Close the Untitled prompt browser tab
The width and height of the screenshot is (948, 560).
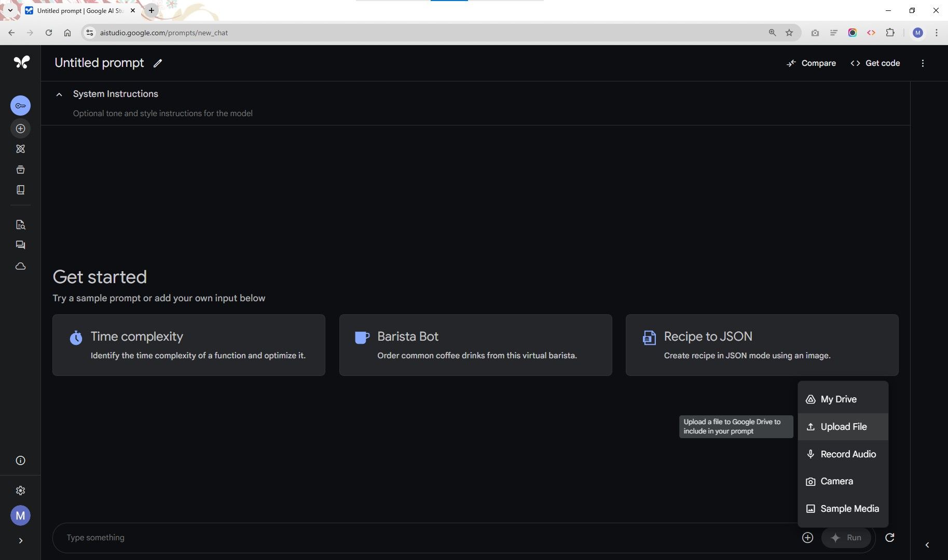point(133,10)
